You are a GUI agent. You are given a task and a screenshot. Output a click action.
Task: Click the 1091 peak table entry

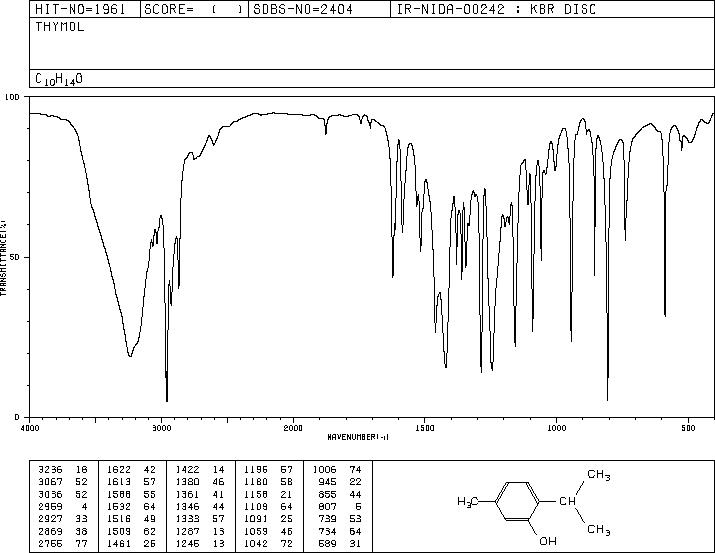pyautogui.click(x=268, y=519)
